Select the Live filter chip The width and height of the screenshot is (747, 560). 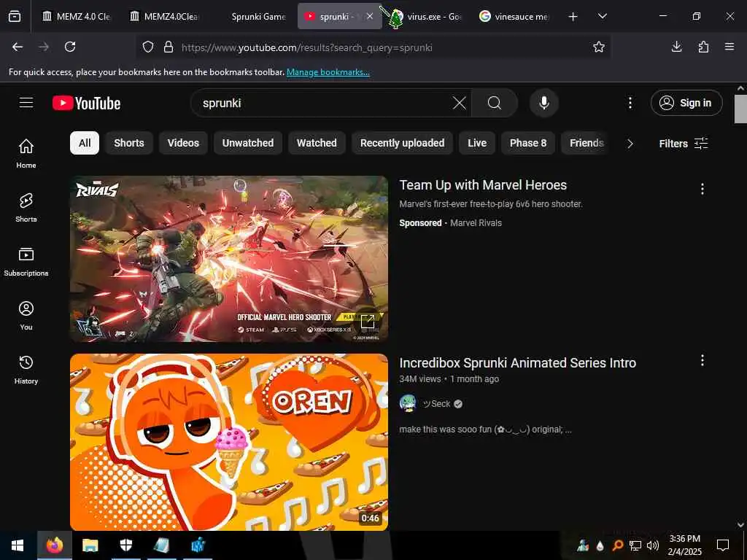pyautogui.click(x=477, y=143)
